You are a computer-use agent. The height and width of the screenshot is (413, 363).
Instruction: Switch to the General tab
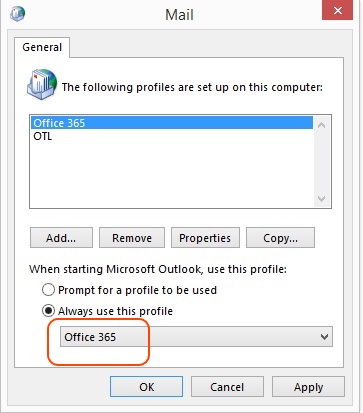pyautogui.click(x=42, y=47)
